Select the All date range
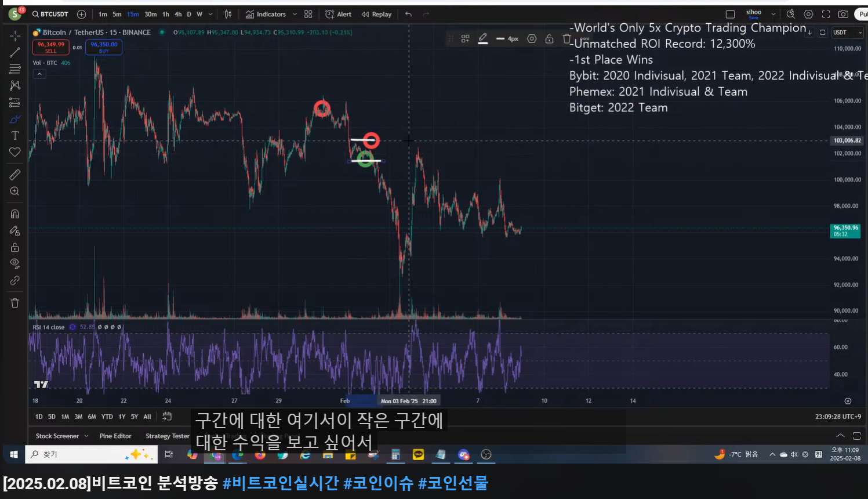Screen dimensions: 868x499 (x=147, y=417)
